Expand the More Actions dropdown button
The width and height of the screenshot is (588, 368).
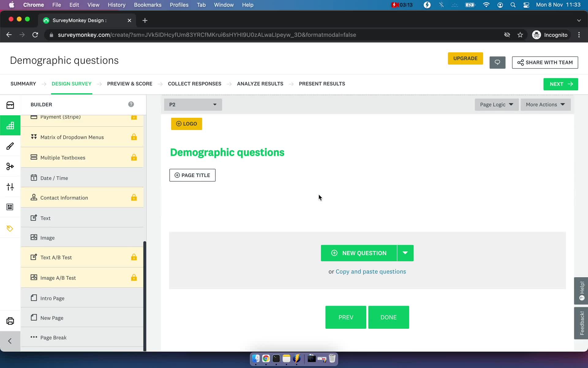[545, 104]
